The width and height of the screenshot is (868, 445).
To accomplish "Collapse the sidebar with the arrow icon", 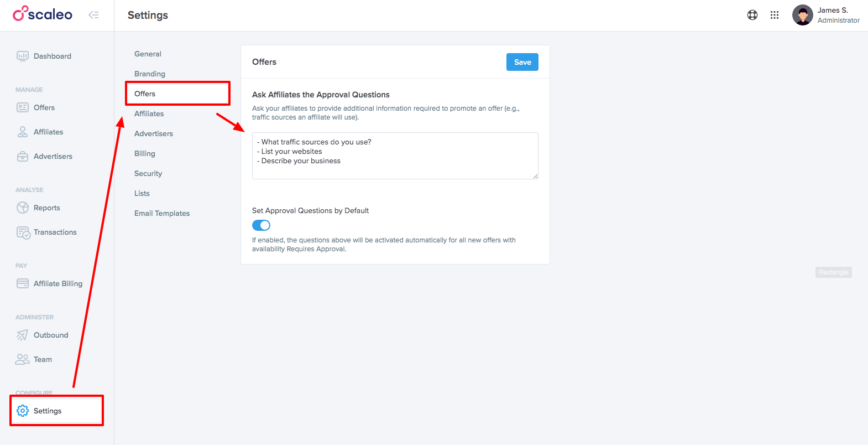I will [x=93, y=15].
